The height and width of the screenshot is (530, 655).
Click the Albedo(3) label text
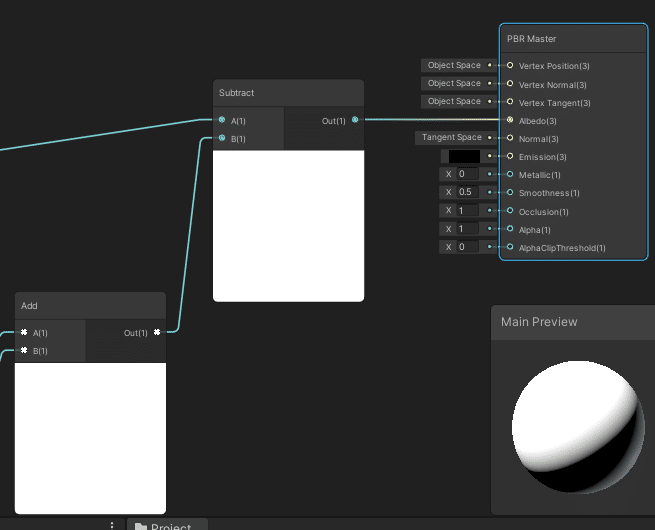pyautogui.click(x=538, y=121)
